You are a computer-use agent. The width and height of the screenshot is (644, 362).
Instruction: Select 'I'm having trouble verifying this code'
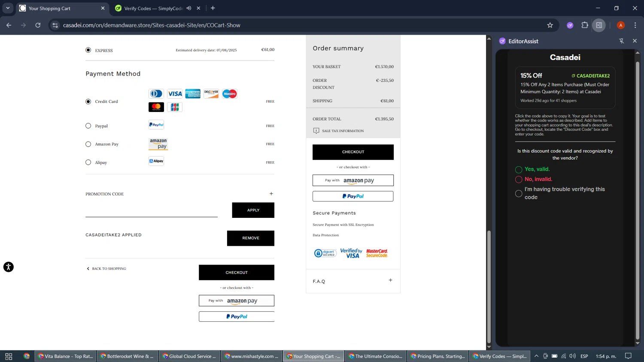(x=519, y=193)
